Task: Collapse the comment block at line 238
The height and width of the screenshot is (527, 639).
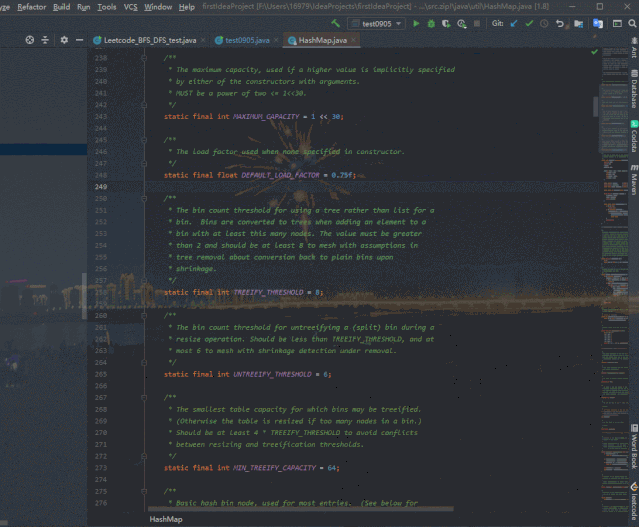Action: point(145,59)
